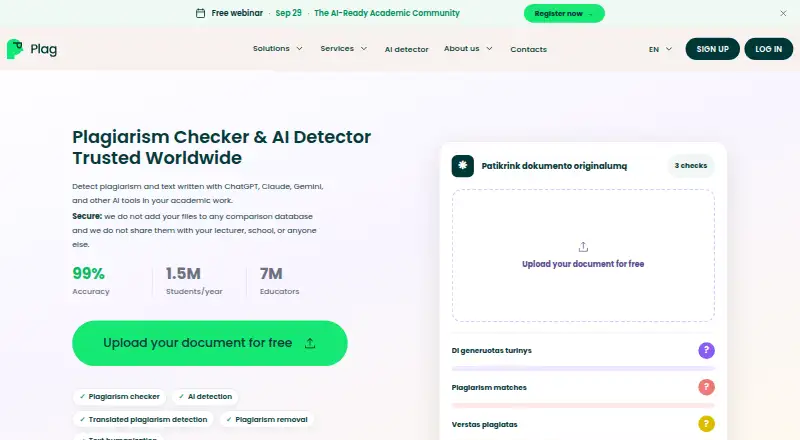The image size is (800, 440).
Task: Close the webinar announcement banner
Action: 783,13
